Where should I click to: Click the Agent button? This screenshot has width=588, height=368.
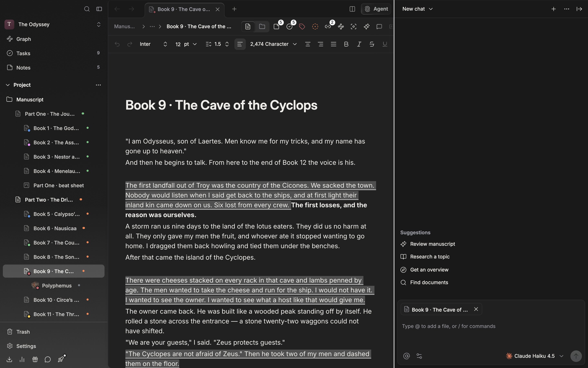[376, 9]
